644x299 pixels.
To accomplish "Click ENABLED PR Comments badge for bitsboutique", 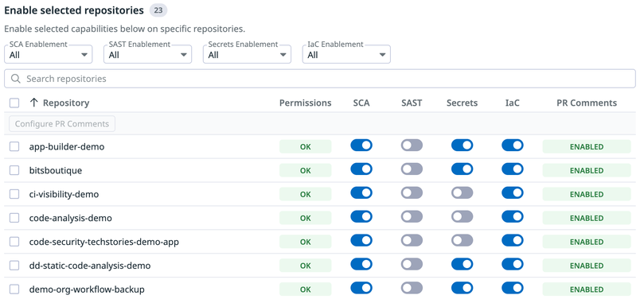I will tap(587, 170).
